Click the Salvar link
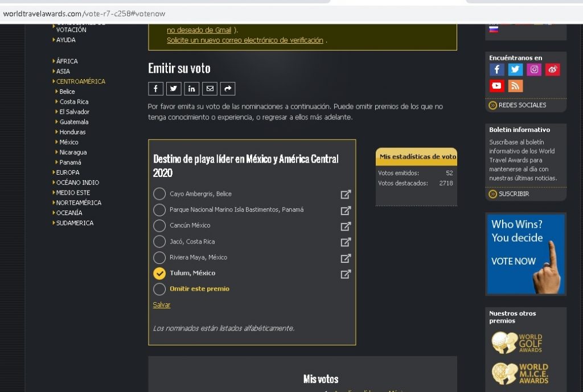Image resolution: width=583 pixels, height=392 pixels. (x=162, y=305)
